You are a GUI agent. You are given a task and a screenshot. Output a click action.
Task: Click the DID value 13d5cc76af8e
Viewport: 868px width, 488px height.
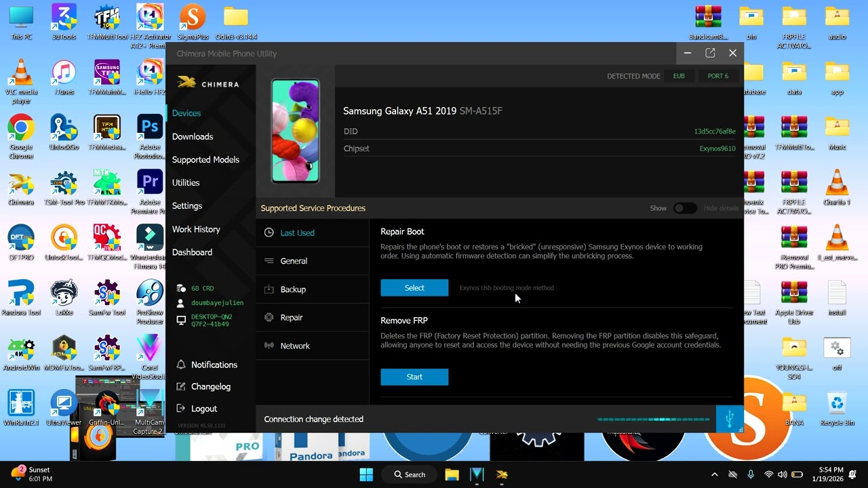(x=715, y=131)
